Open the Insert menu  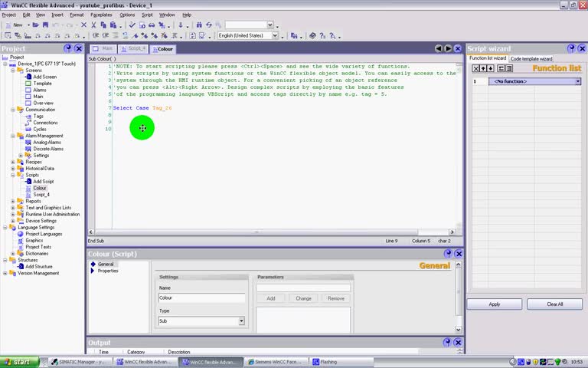57,15
